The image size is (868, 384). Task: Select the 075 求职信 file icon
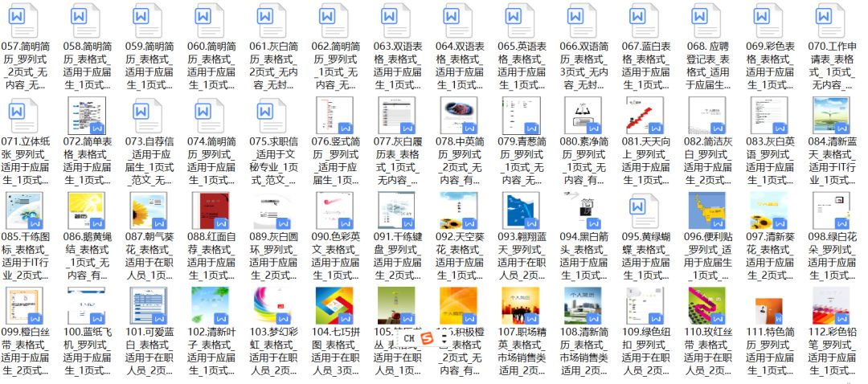tap(272, 116)
